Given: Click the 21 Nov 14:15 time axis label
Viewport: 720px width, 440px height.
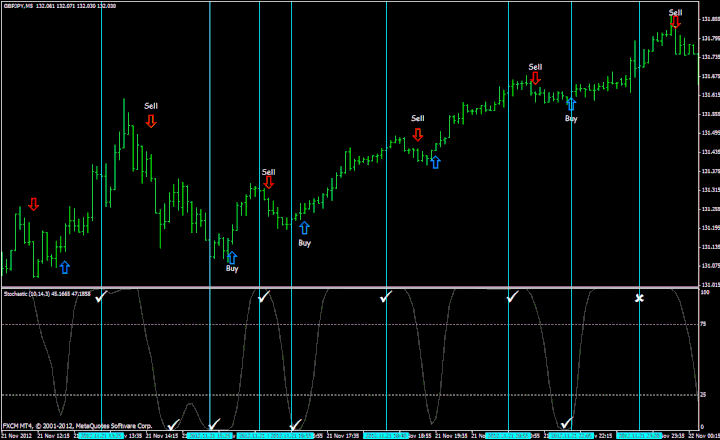Looking at the screenshot, I should pyautogui.click(x=161, y=435).
